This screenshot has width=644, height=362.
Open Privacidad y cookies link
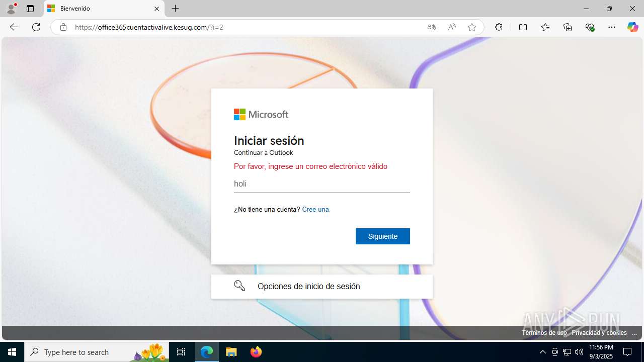pos(599,333)
